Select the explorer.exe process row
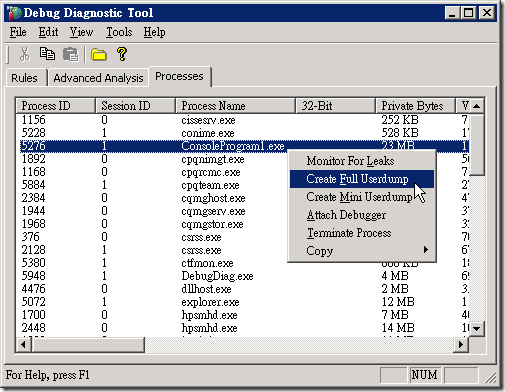Image resolution: width=505 pixels, height=392 pixels. click(242, 302)
